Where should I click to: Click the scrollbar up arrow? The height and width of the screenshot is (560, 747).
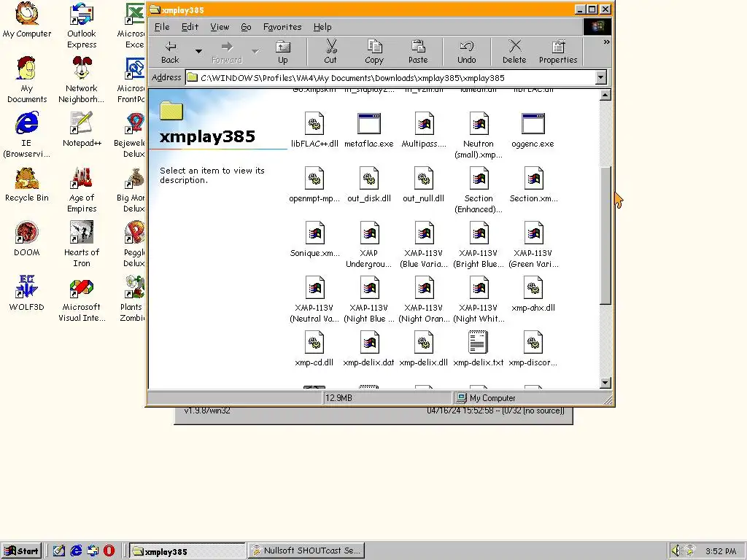pyautogui.click(x=605, y=96)
